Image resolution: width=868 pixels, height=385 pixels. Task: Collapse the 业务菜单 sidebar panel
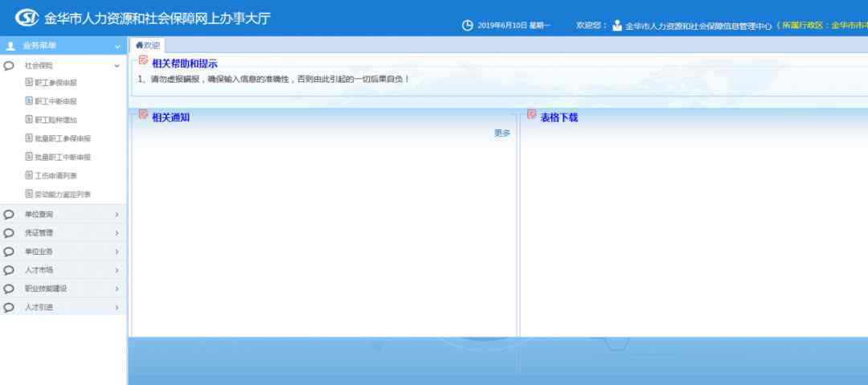pyautogui.click(x=117, y=47)
